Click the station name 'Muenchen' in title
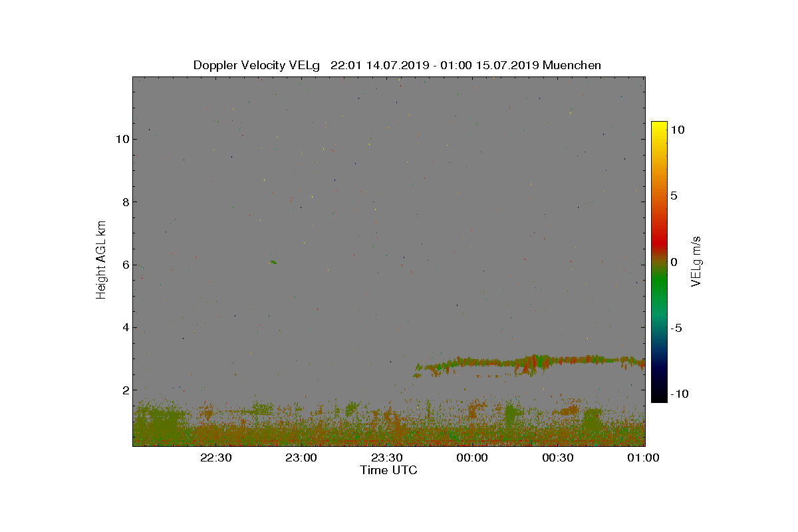 [572, 65]
